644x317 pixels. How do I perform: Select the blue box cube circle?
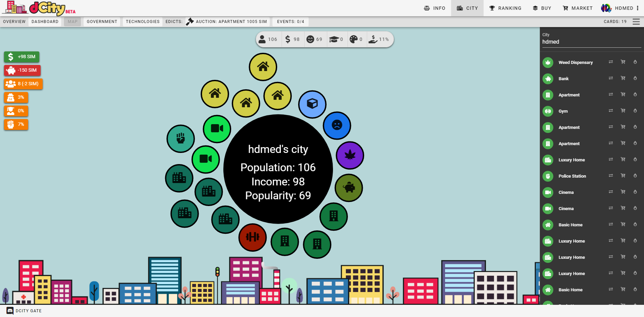312,104
